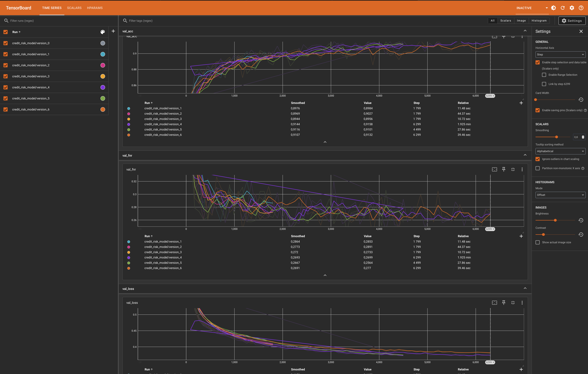
Task: Disable Ignore outliers in chart scaling
Action: click(x=537, y=159)
